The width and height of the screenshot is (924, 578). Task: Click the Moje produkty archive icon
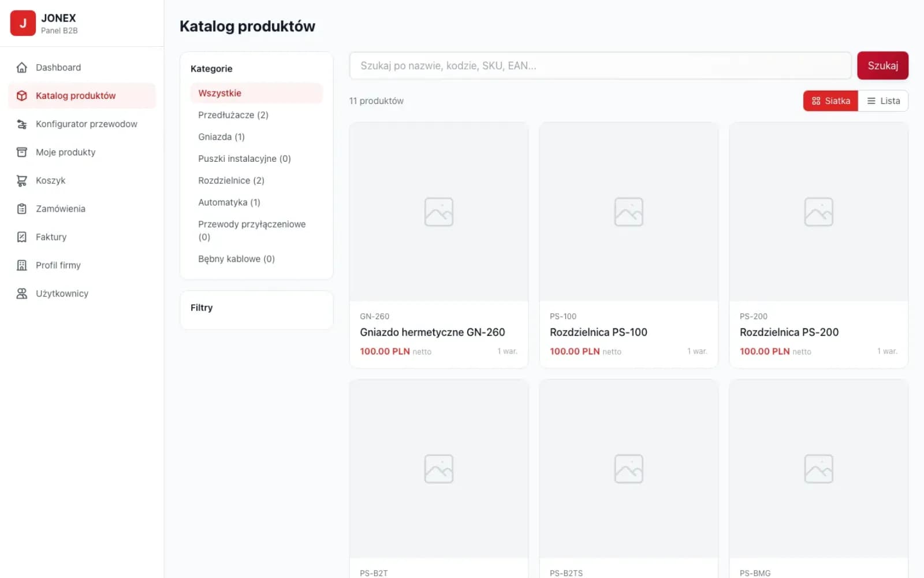coord(22,153)
